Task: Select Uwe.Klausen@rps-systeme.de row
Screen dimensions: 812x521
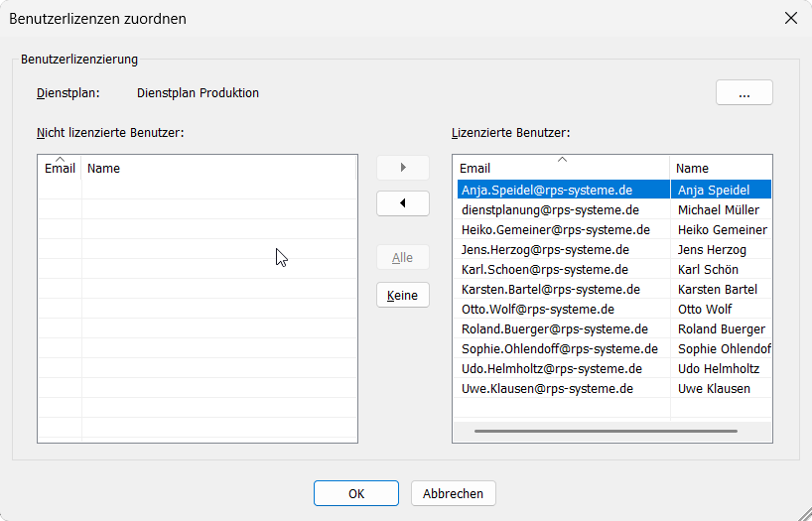Action: coord(613,388)
